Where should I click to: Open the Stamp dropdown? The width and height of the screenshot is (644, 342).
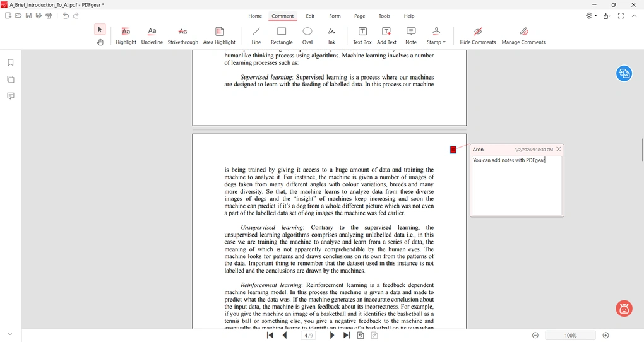point(436,36)
